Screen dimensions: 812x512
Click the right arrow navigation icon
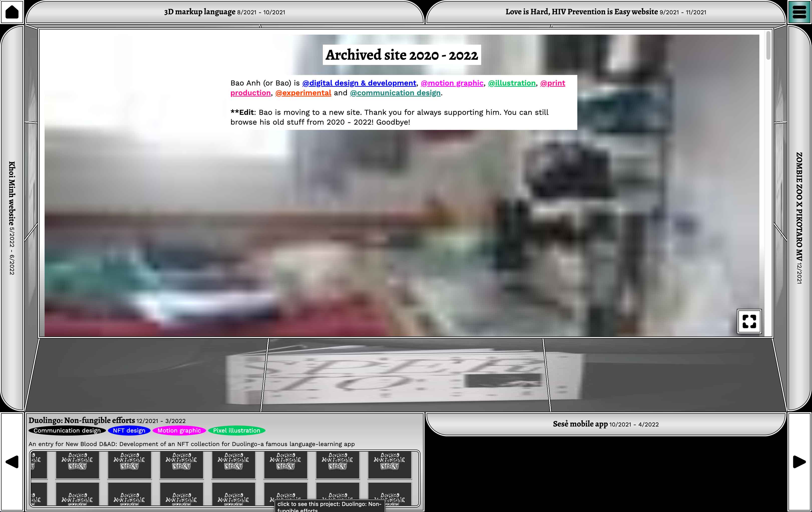pos(799,461)
